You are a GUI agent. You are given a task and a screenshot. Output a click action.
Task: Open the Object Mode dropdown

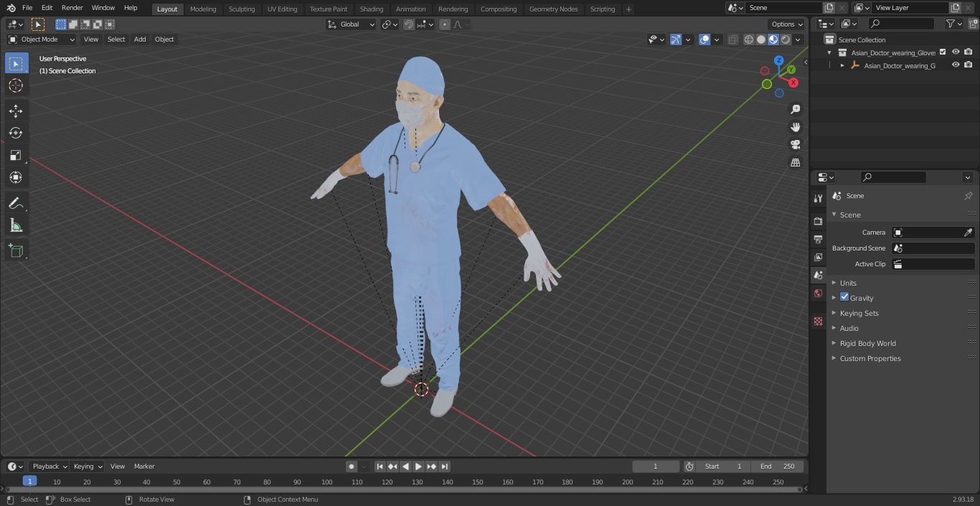42,39
